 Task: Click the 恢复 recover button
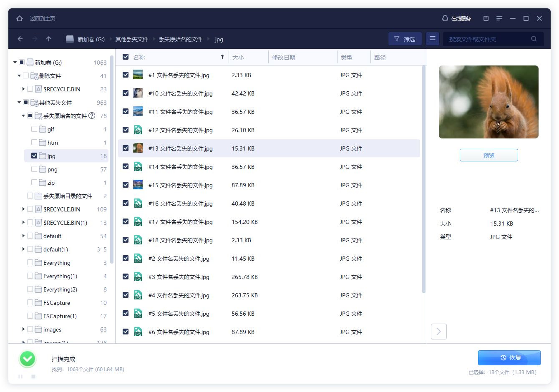pyautogui.click(x=509, y=358)
